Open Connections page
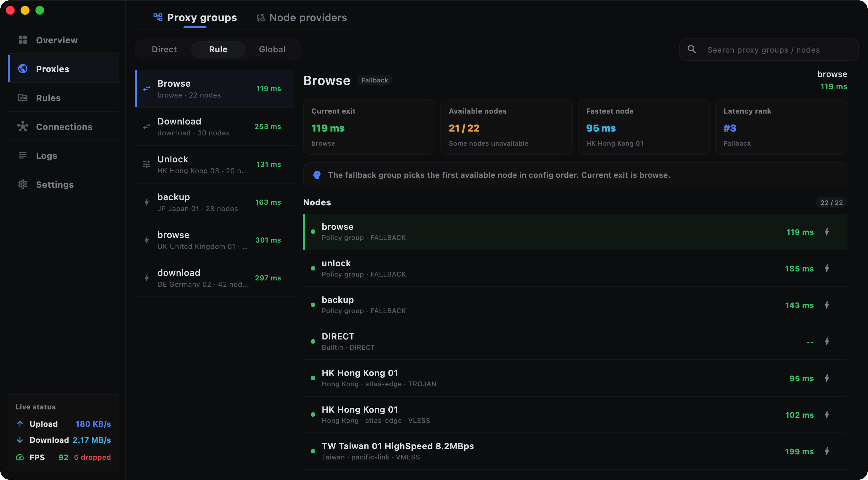The height and width of the screenshot is (480, 868). point(63,127)
